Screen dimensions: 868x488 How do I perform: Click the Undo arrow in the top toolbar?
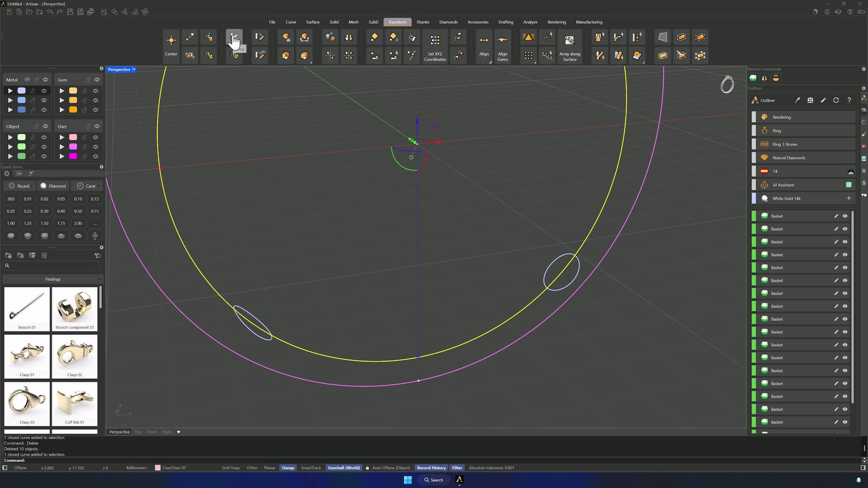click(x=50, y=12)
